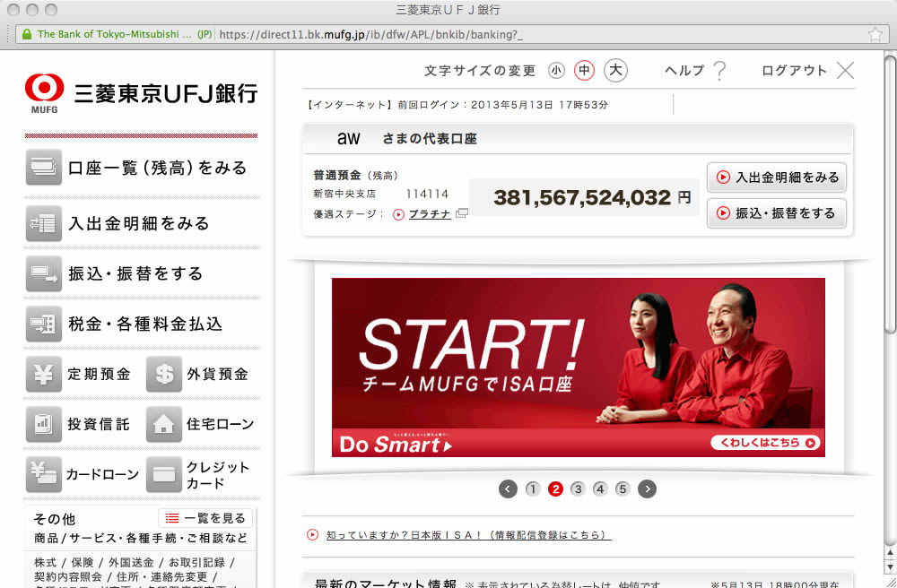Open 入出金明細をみる in the sidebar
Screen dimensions: 897x588
tap(43, 223)
